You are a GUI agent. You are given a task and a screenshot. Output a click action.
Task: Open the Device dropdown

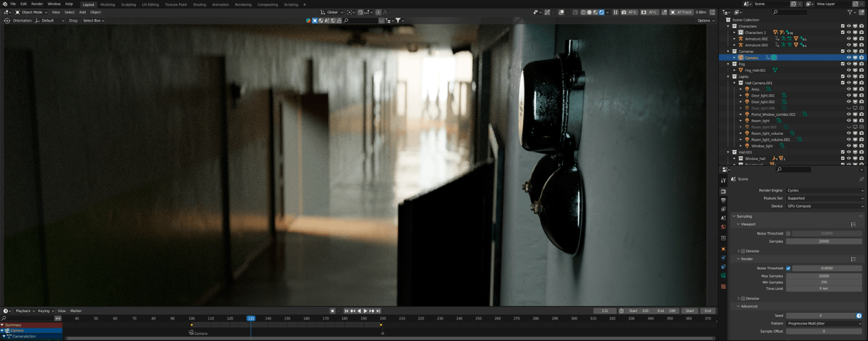tap(825, 206)
